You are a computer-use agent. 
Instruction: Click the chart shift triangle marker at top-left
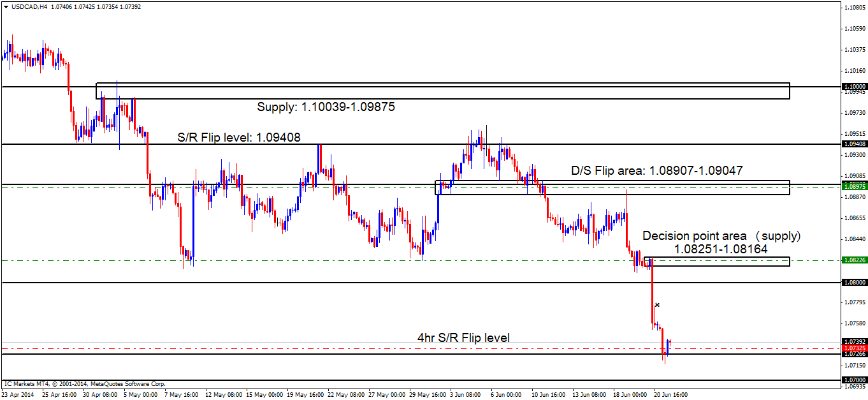(x=6, y=6)
